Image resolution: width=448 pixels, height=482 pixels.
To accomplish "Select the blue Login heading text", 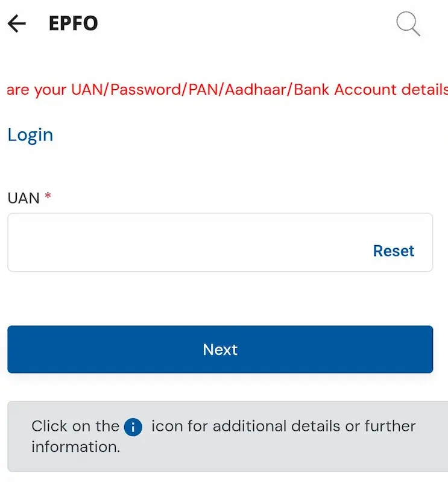I will (x=30, y=134).
